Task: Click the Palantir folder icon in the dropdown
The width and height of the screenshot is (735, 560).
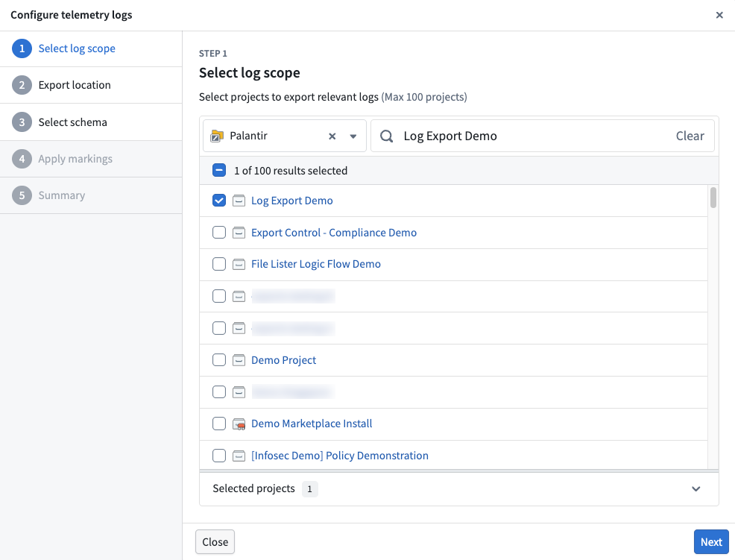Action: (217, 136)
